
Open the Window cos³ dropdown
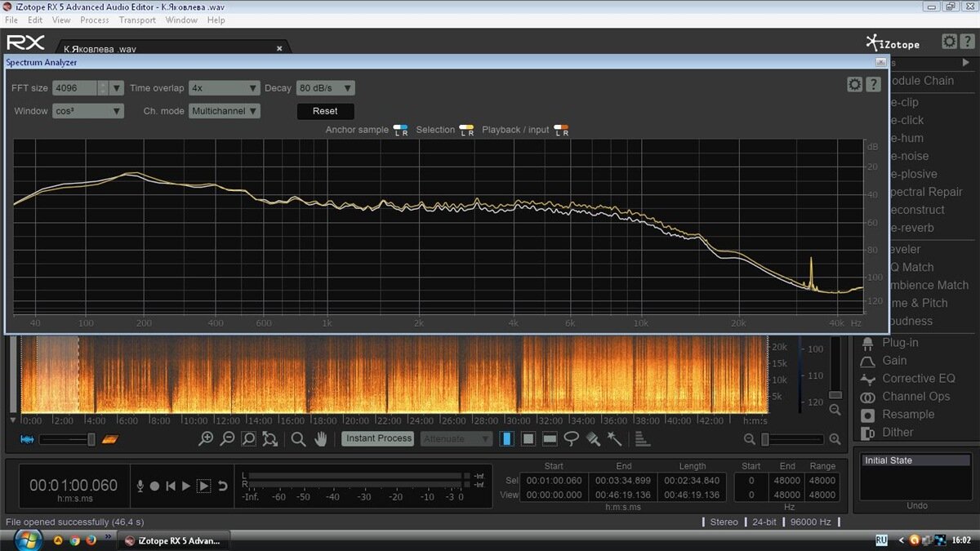coord(88,111)
